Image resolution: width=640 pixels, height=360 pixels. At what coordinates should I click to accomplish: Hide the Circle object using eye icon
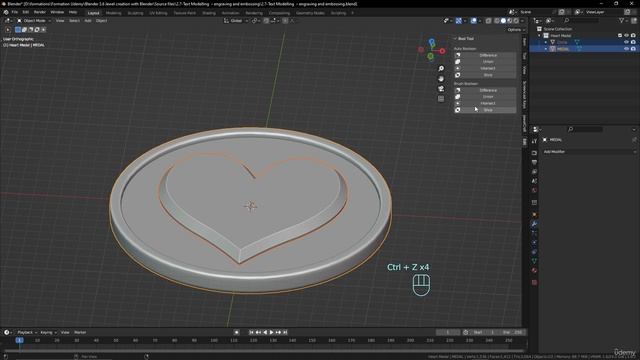627,42
